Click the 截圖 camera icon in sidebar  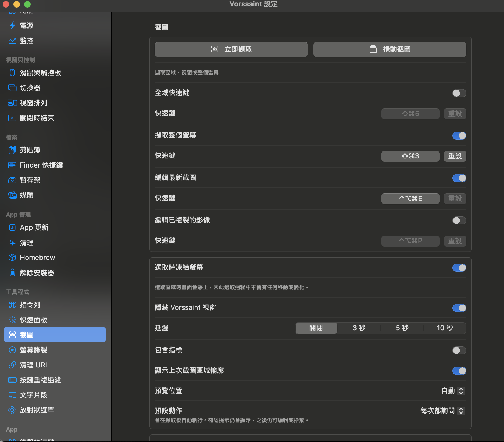point(12,335)
